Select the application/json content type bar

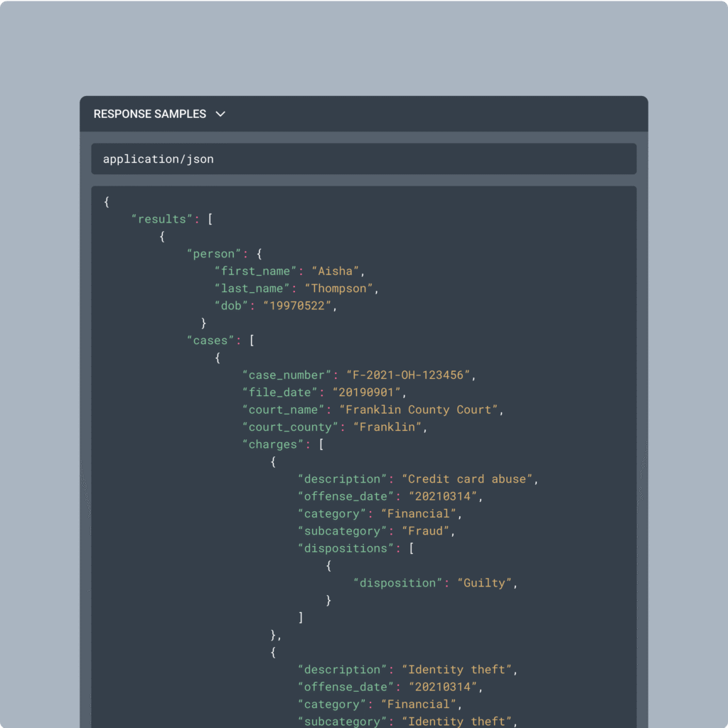363,159
